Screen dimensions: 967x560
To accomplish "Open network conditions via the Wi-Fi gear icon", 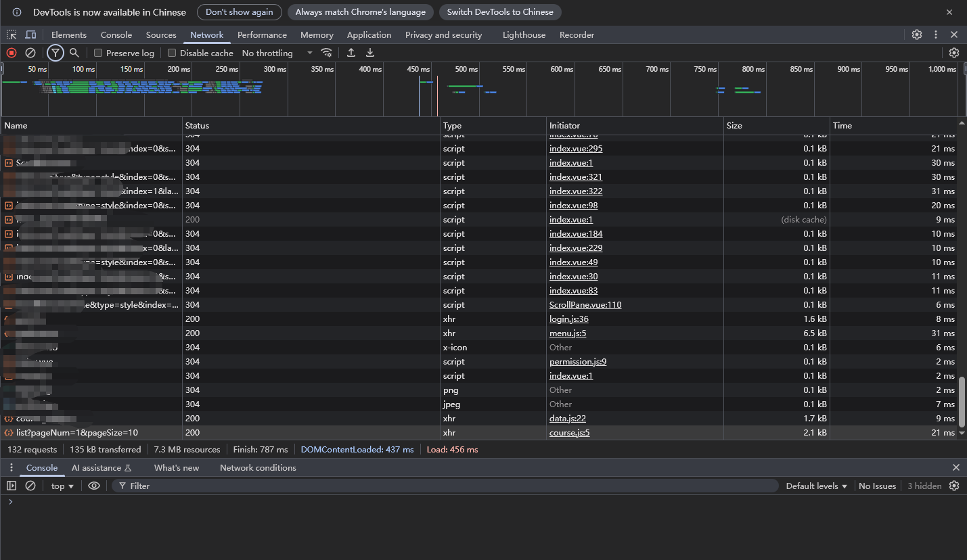I will click(327, 53).
